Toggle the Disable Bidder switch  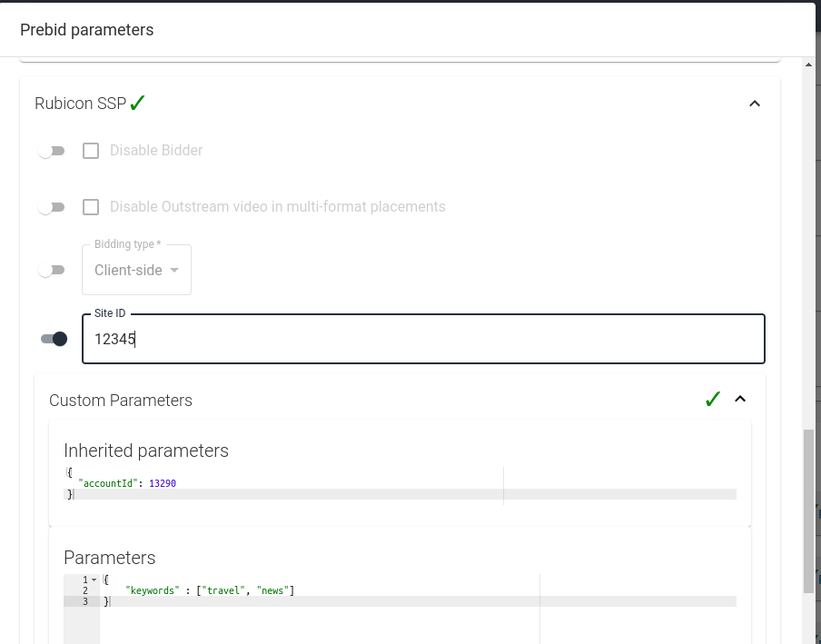[52, 150]
